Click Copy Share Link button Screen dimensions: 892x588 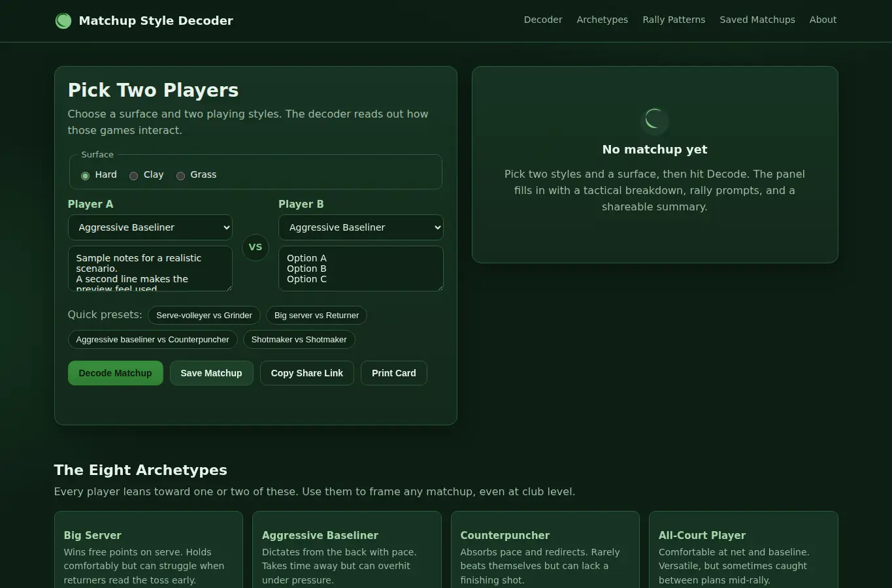point(306,373)
